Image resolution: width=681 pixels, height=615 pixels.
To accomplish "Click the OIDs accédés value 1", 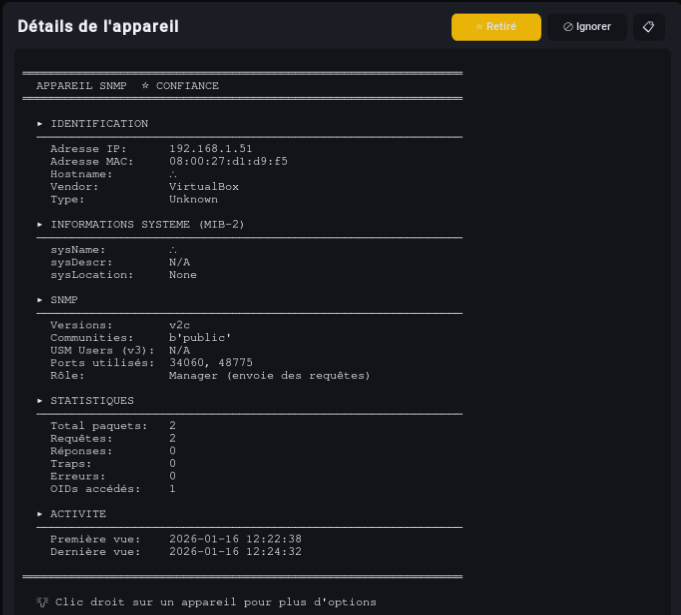I will [x=172, y=489].
